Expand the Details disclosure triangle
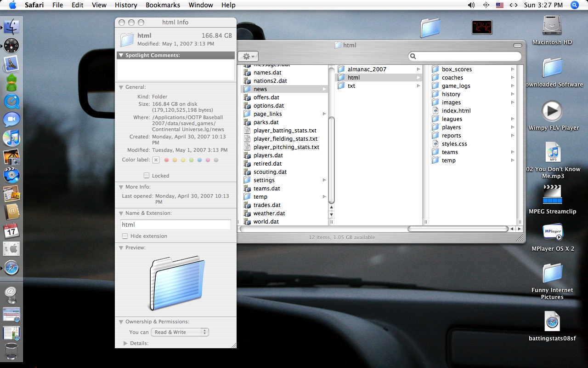This screenshot has width=588, height=368. [125, 343]
